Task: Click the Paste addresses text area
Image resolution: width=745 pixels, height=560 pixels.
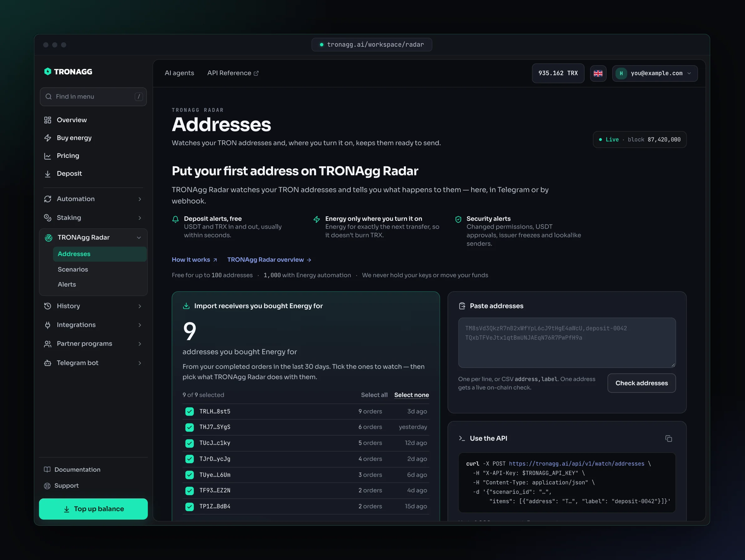Action: pos(567,342)
